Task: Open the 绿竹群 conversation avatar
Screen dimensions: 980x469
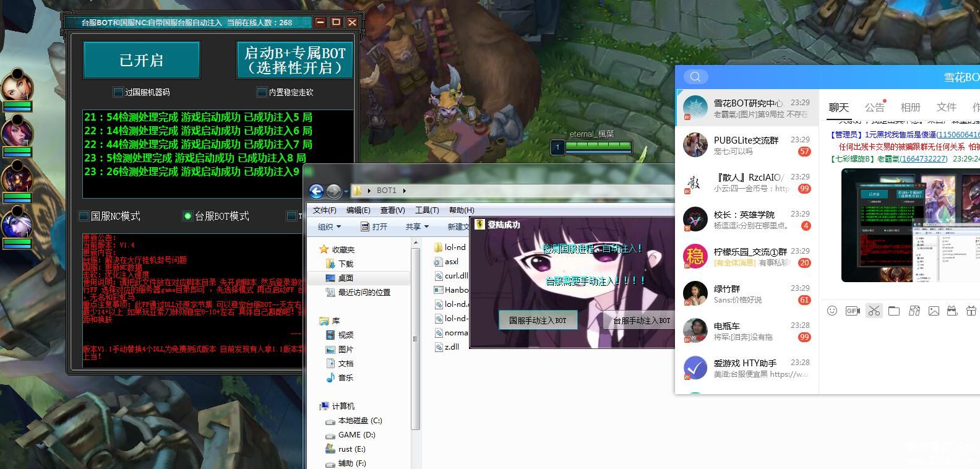Action: coord(695,293)
